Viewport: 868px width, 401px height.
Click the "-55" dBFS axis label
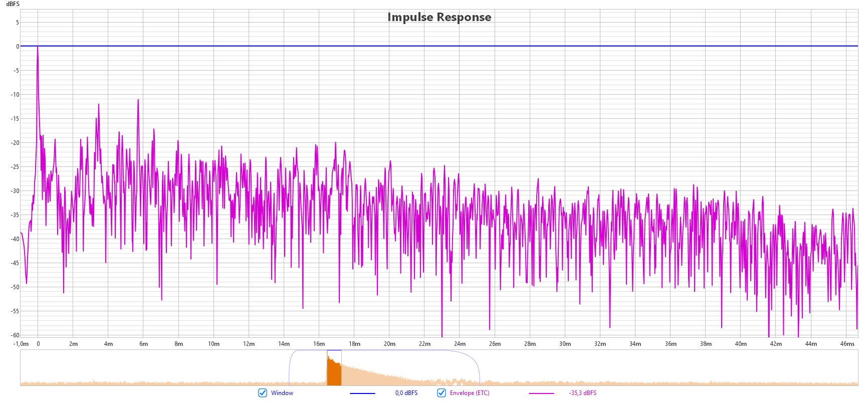click(16, 311)
